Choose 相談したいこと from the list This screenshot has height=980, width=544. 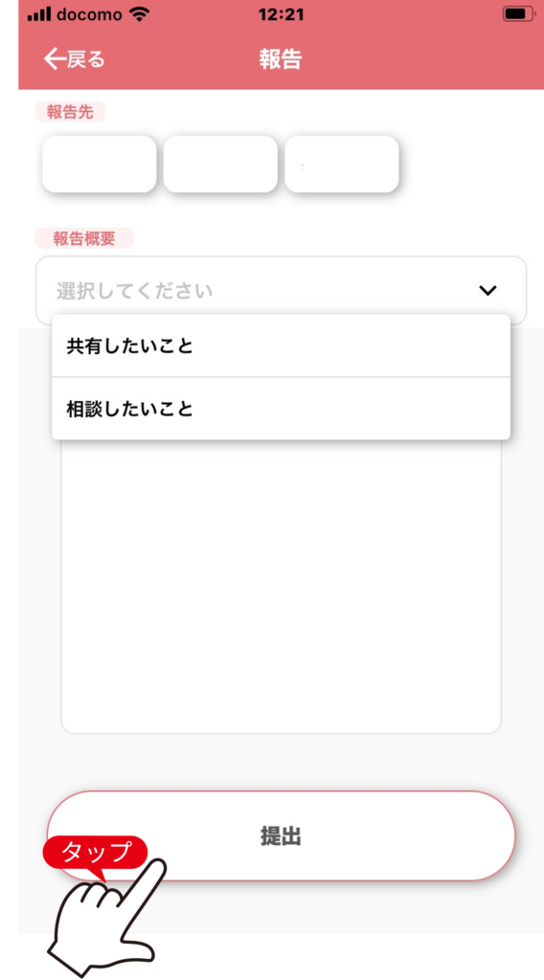tap(281, 409)
